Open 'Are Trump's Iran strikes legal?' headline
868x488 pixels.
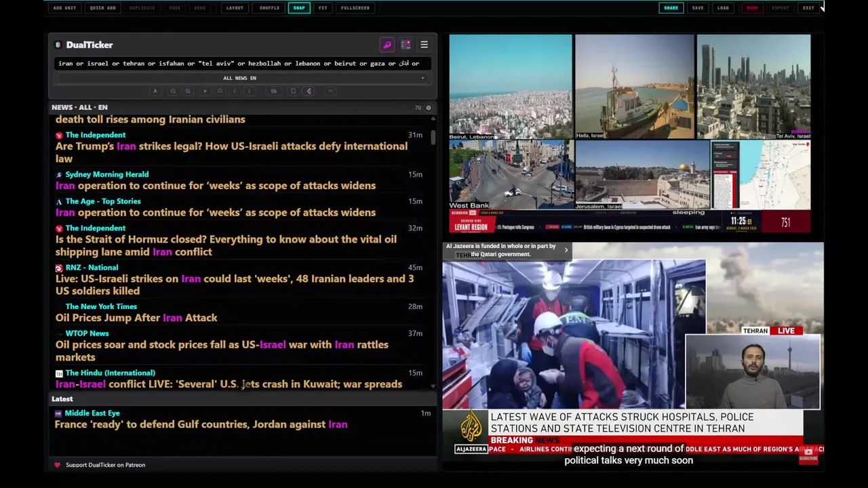tap(231, 152)
